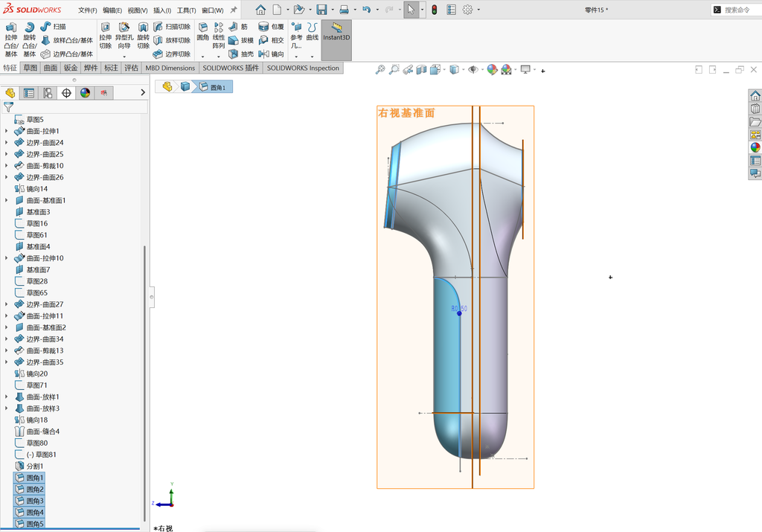Select the Revolved Cut (旋转切除) tool

click(x=143, y=36)
